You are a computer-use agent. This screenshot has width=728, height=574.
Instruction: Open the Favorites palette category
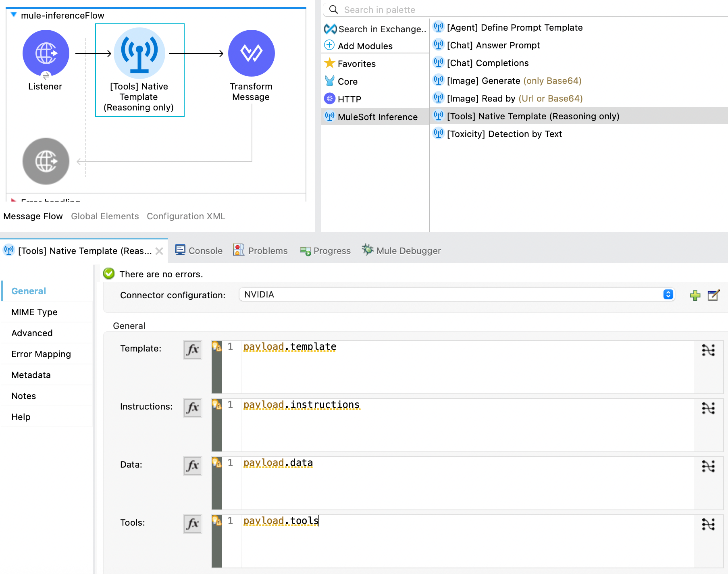tap(350, 64)
